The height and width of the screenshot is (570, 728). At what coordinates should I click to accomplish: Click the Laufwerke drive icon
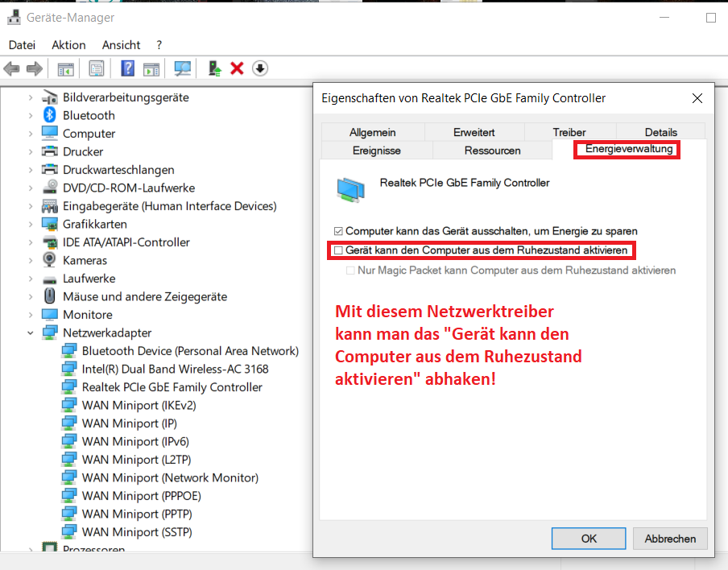pyautogui.click(x=50, y=279)
